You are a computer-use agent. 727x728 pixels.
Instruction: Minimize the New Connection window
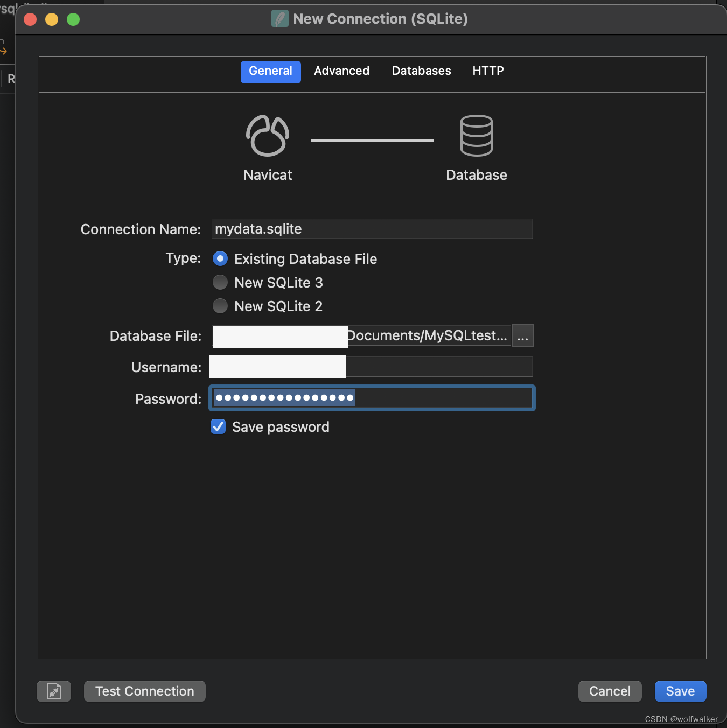point(52,19)
